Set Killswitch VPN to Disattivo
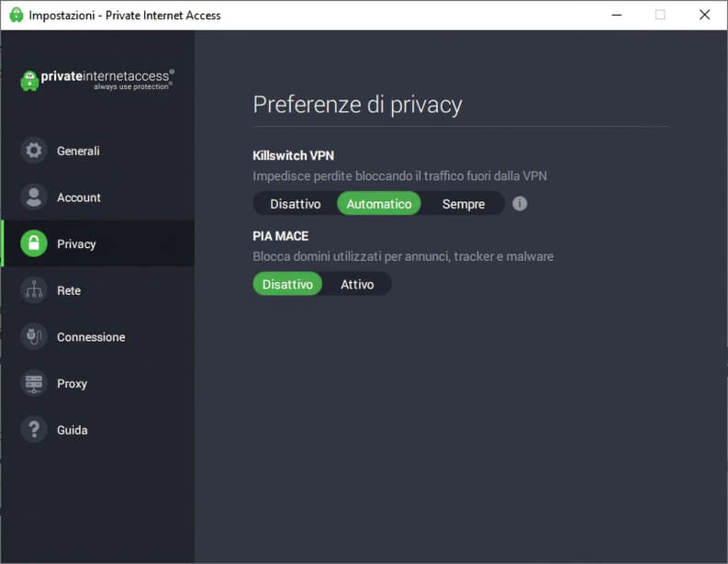Screen dimensions: 728x564 [x=296, y=204]
